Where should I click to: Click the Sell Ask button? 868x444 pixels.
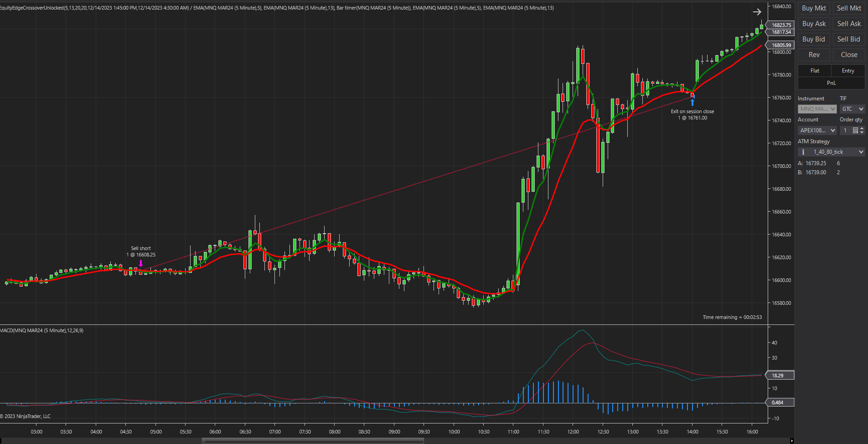coord(849,24)
